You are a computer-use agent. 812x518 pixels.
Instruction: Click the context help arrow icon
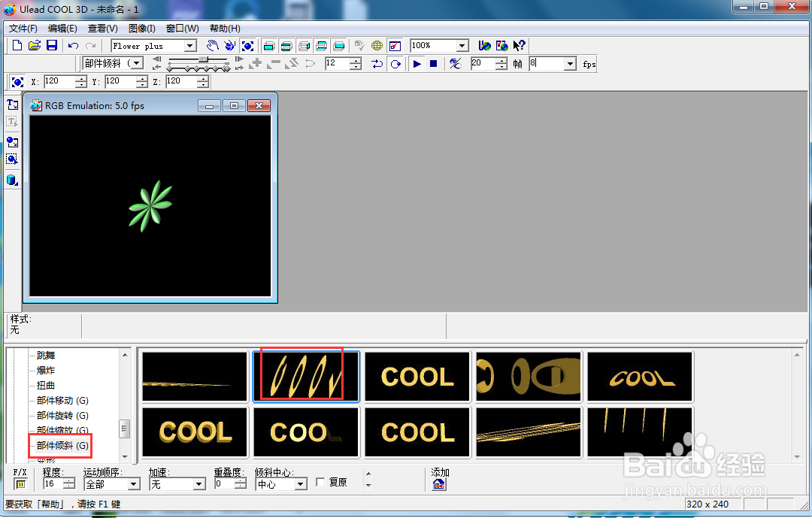519,46
